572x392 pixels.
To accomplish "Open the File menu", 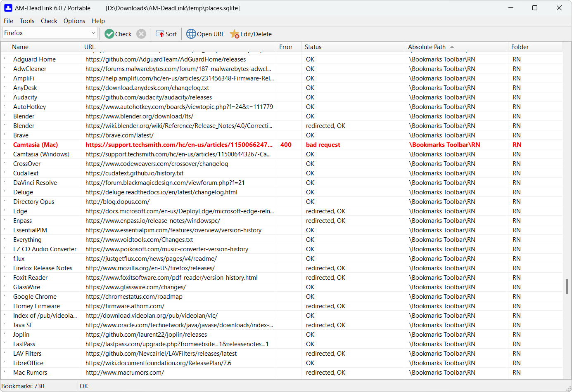I will [x=8, y=21].
